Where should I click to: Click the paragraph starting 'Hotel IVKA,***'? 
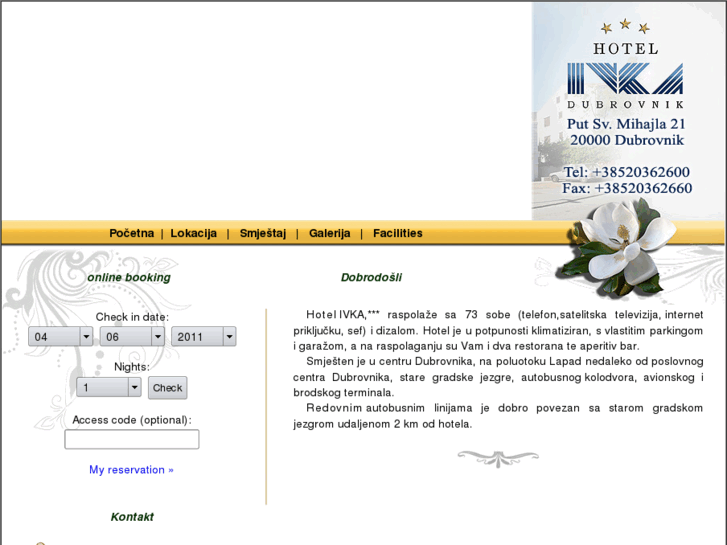tap(498, 330)
